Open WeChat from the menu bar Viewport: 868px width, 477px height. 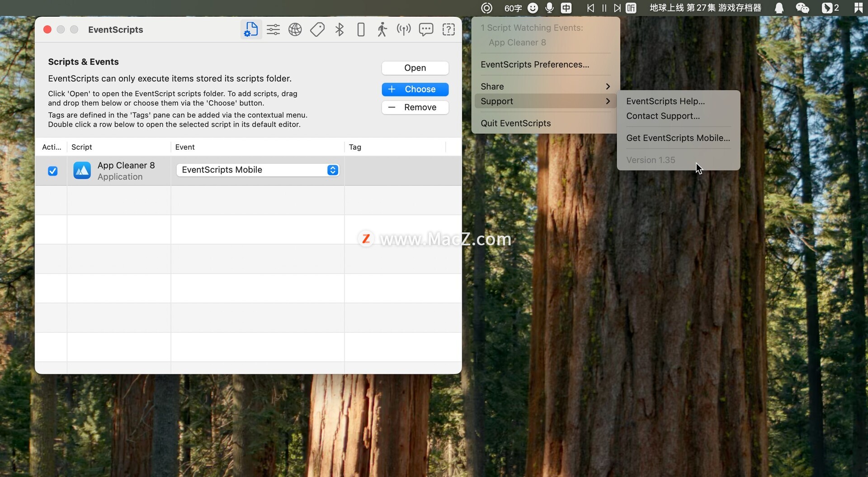pos(802,8)
